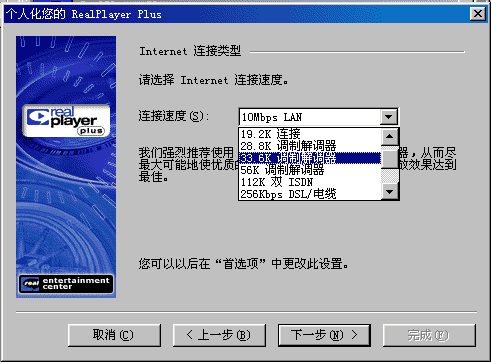Select highlighted 33.6K 调制解调器 entry
Viewport: 491px width, 362px height.
point(310,158)
